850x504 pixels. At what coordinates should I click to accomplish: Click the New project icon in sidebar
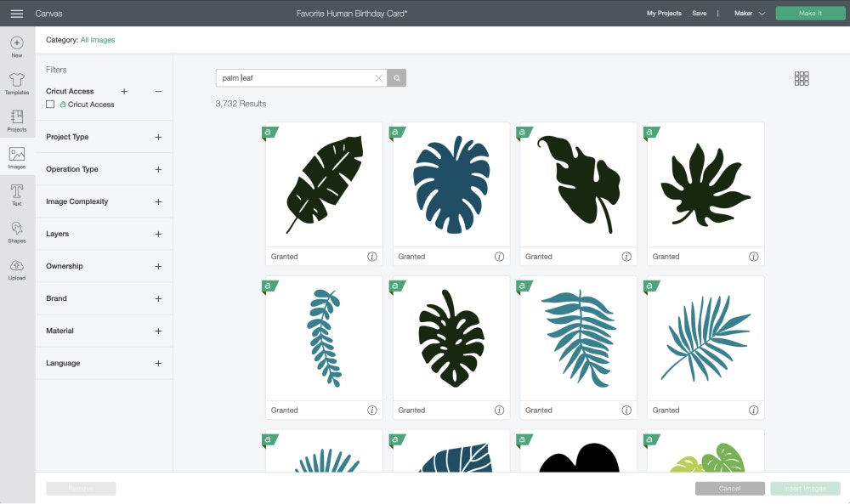tap(17, 47)
